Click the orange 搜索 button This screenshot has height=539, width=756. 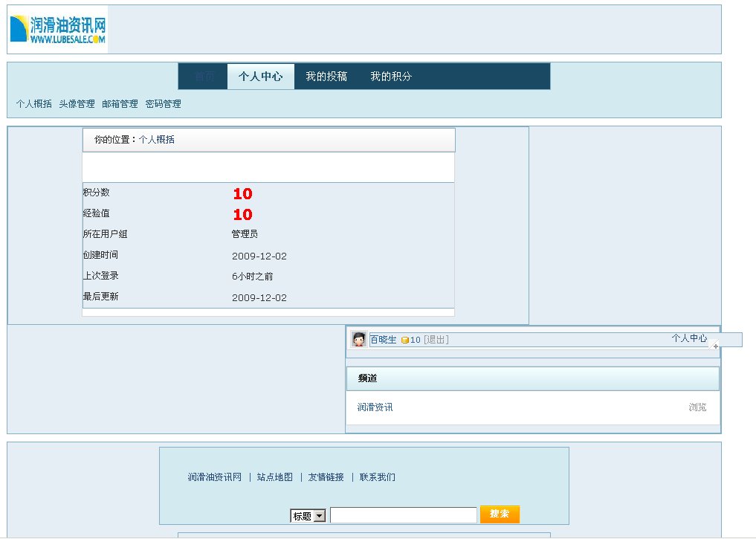point(500,514)
